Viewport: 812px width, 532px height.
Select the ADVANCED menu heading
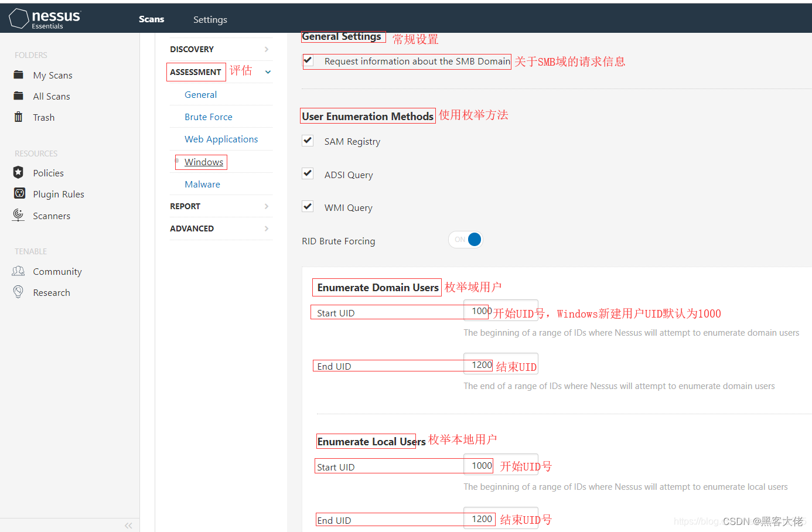[x=192, y=229]
